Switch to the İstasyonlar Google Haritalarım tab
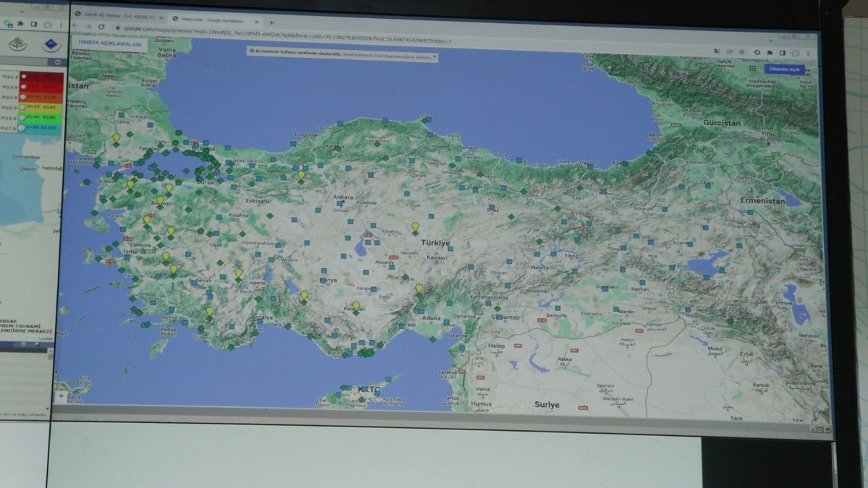This screenshot has width=868, height=488. pos(210,20)
